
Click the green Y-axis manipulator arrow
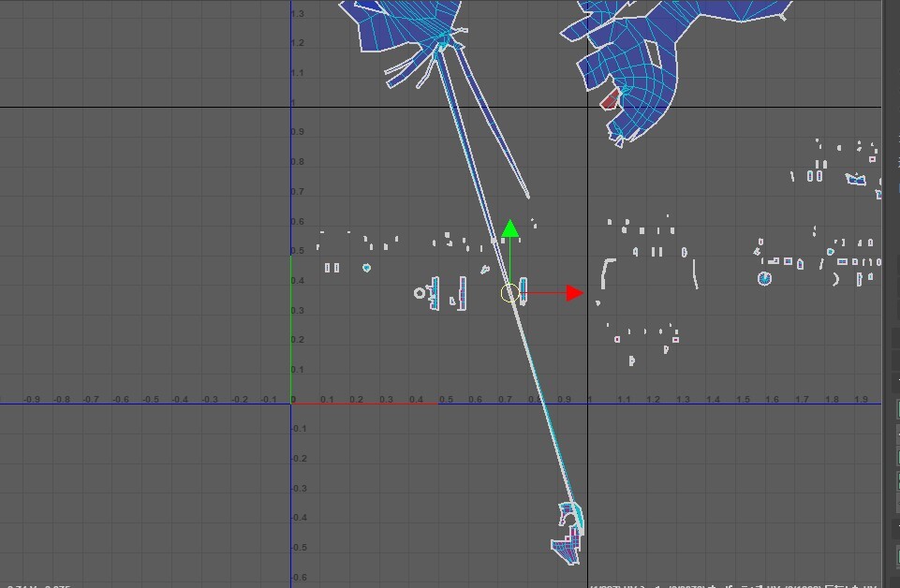click(x=509, y=228)
